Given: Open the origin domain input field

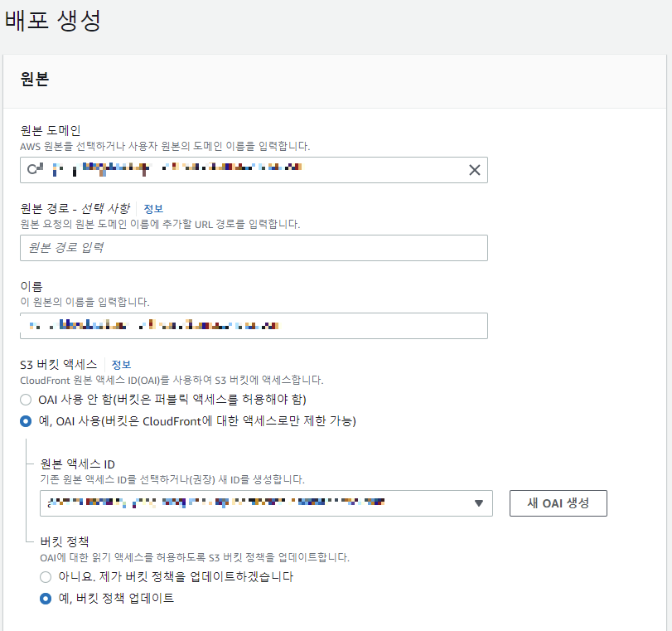Looking at the screenshot, I should [254, 170].
